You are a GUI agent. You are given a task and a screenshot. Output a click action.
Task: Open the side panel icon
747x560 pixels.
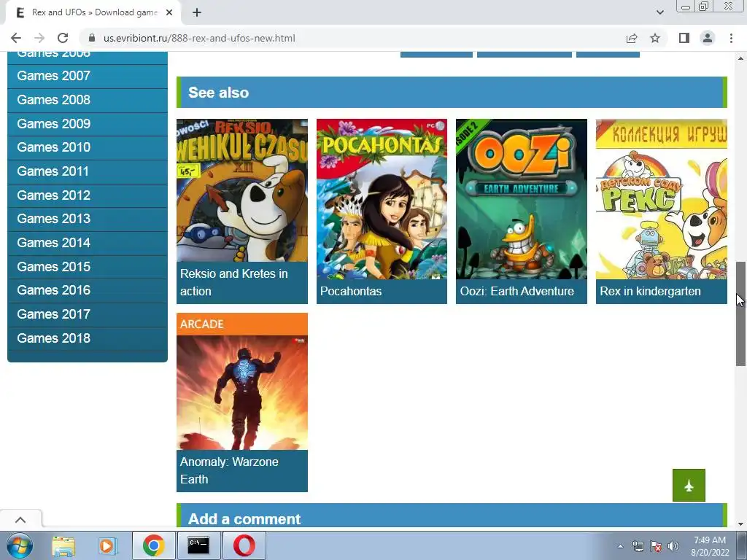[x=684, y=38]
